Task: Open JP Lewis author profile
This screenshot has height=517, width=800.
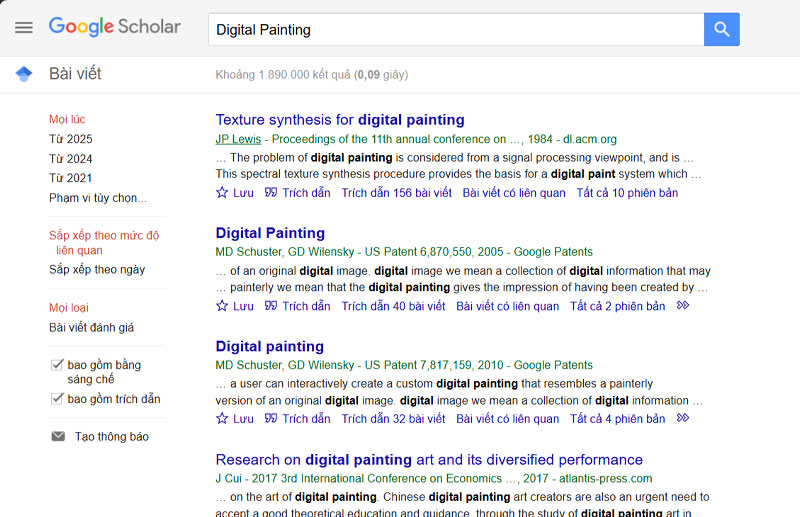Action: pos(238,139)
